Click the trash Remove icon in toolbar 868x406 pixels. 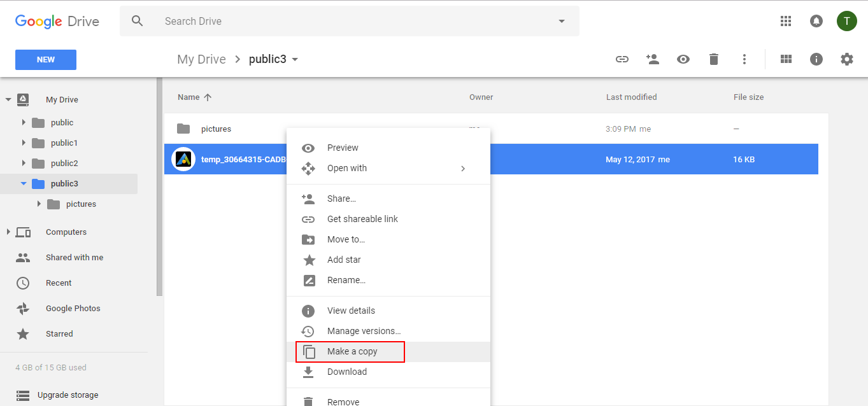(x=714, y=59)
